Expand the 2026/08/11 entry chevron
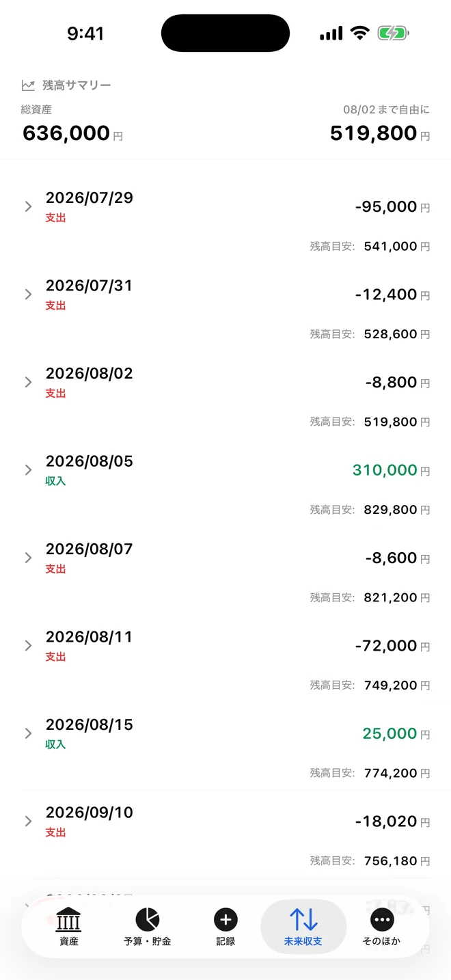Image resolution: width=451 pixels, height=980 pixels. 28,645
